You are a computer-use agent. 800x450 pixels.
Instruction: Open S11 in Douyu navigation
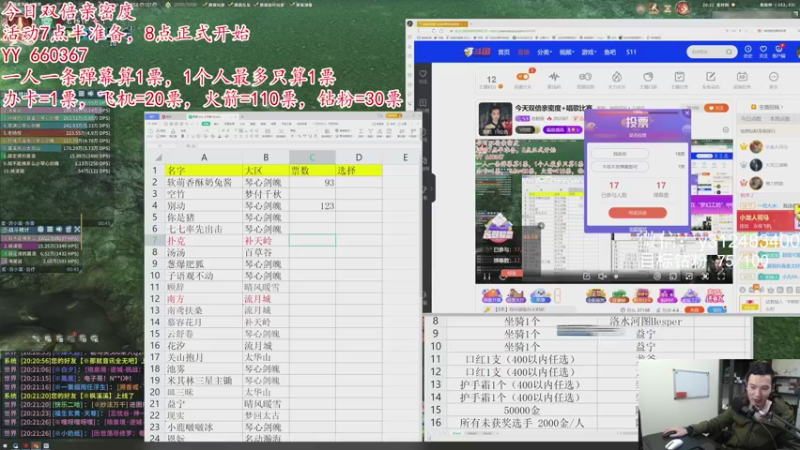tap(632, 52)
